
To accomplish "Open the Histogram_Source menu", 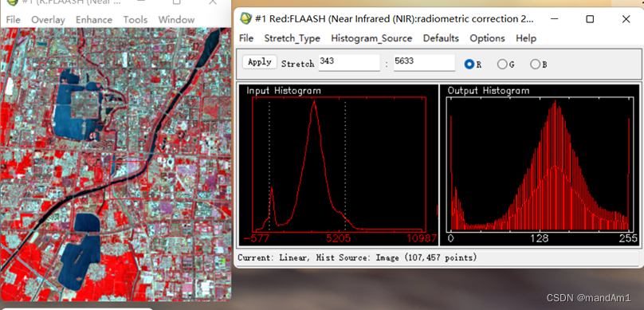I will 371,38.
